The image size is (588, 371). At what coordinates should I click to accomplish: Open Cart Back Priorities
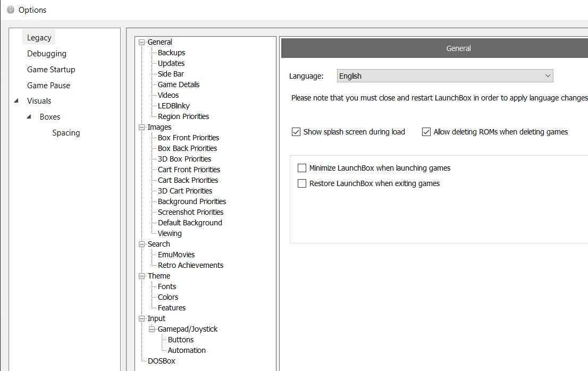tap(188, 180)
